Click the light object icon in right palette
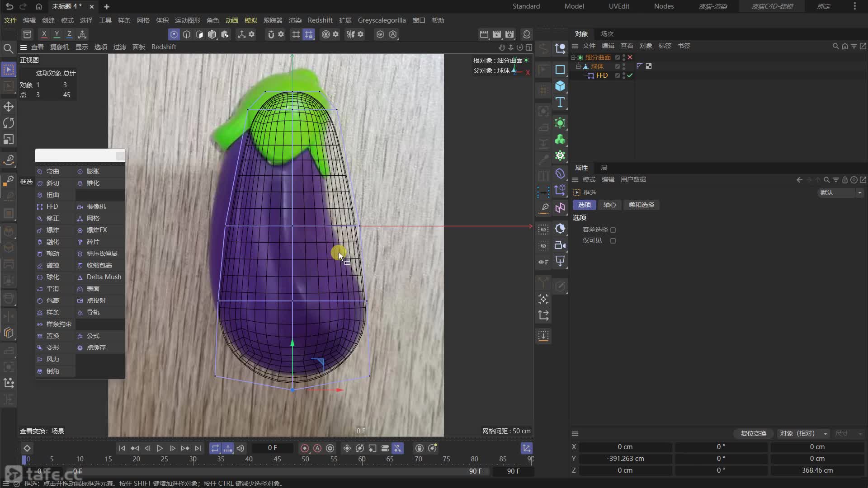Screen dimensions: 868x488 point(560,261)
